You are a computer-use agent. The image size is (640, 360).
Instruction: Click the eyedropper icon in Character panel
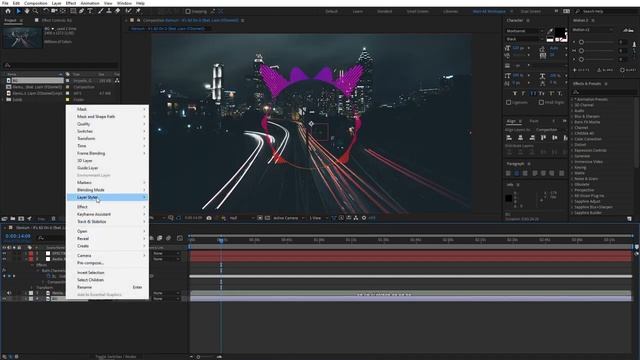pyautogui.click(x=551, y=31)
